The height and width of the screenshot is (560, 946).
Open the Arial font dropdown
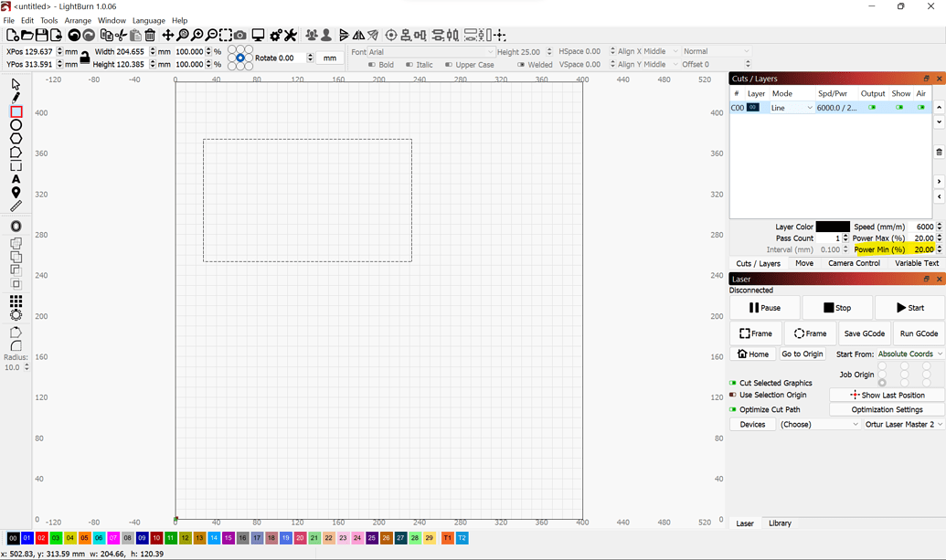click(430, 51)
